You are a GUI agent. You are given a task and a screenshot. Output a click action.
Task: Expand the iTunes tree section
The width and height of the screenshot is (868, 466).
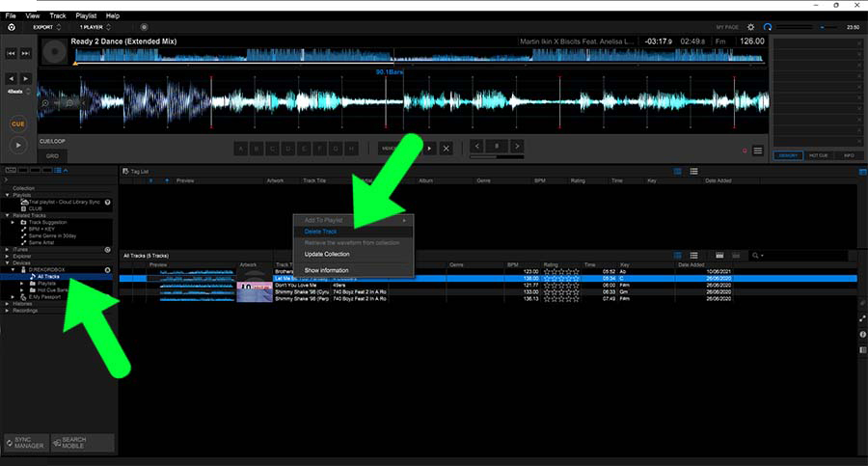(7, 250)
